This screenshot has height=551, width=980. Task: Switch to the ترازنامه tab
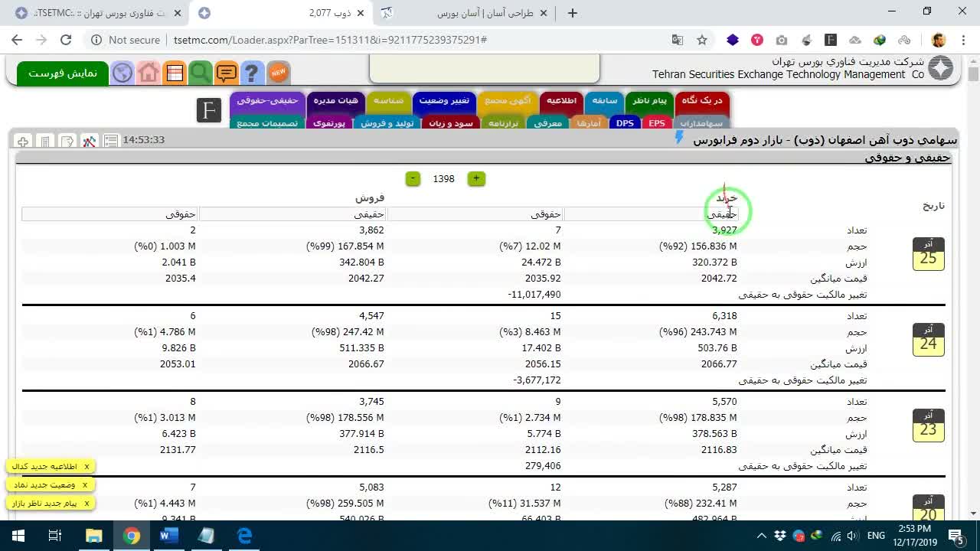point(504,122)
